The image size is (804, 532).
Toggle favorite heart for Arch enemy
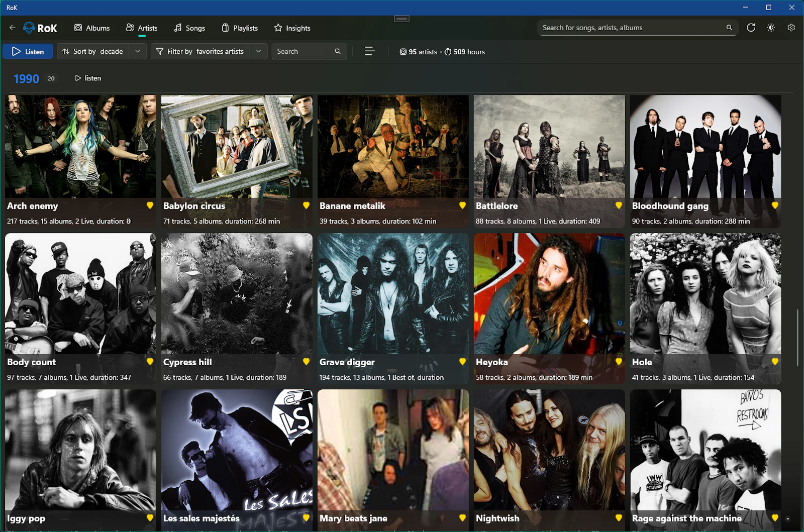click(x=150, y=205)
